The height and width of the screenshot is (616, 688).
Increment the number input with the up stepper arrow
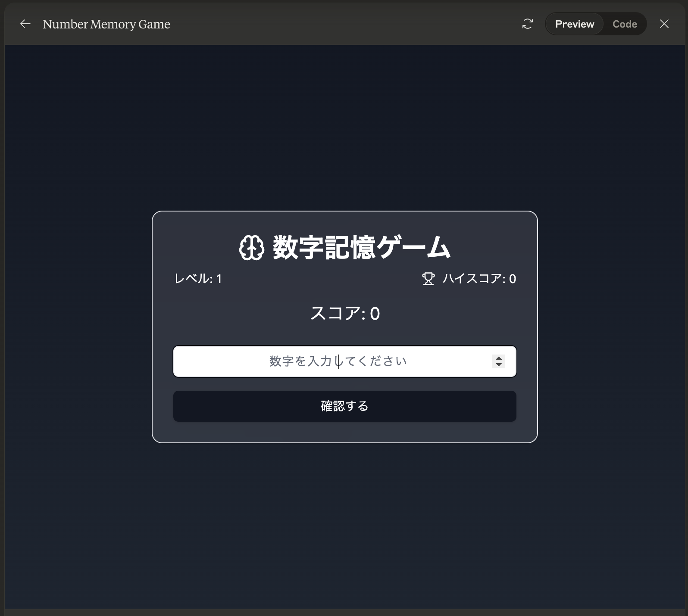499,358
